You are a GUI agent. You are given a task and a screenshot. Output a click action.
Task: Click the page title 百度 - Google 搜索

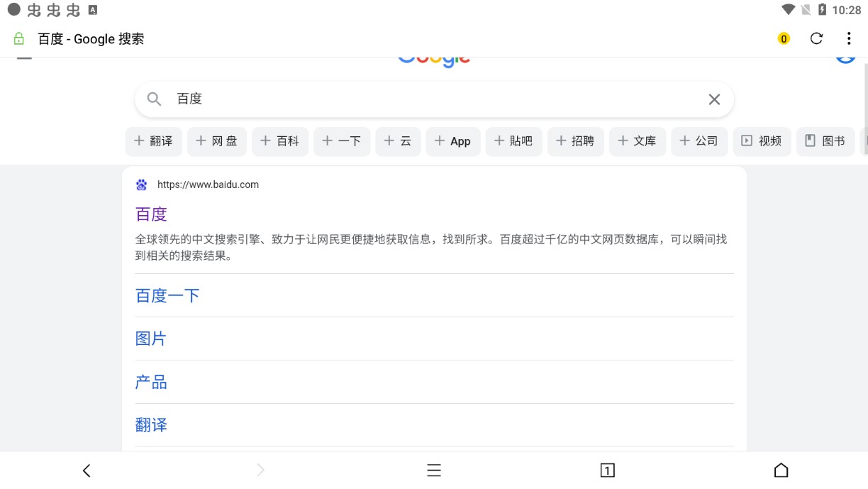(91, 39)
